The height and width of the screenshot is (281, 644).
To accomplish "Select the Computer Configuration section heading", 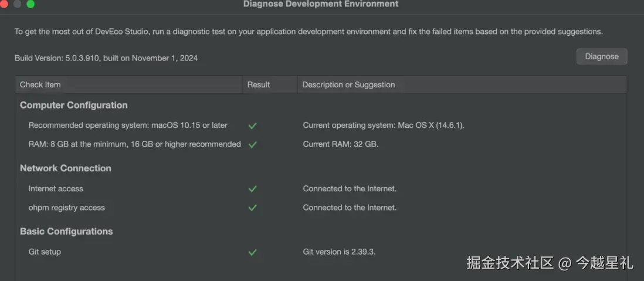I will pyautogui.click(x=73, y=106).
